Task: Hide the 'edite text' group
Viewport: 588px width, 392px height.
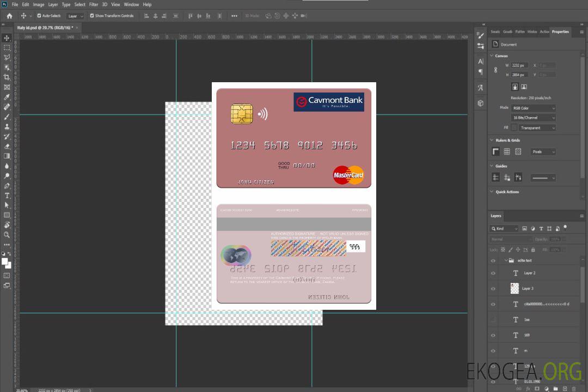Action: coord(493,261)
